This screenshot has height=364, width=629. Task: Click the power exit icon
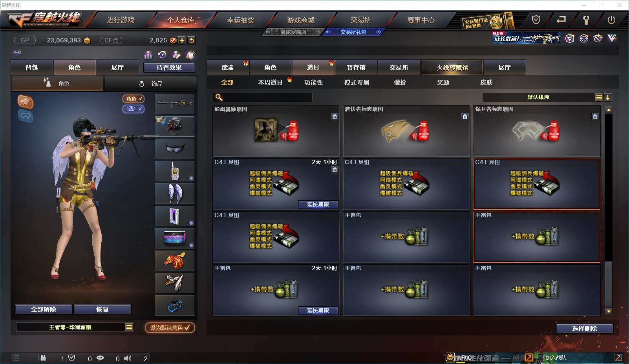[x=611, y=20]
